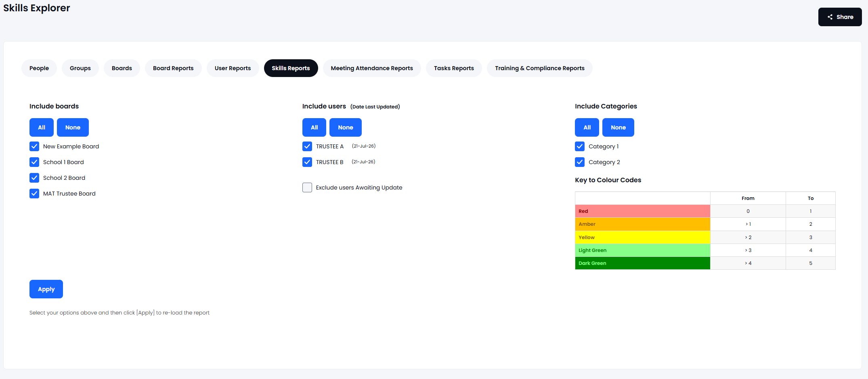The height and width of the screenshot is (379, 868).
Task: Select All under Include users
Action: [314, 127]
